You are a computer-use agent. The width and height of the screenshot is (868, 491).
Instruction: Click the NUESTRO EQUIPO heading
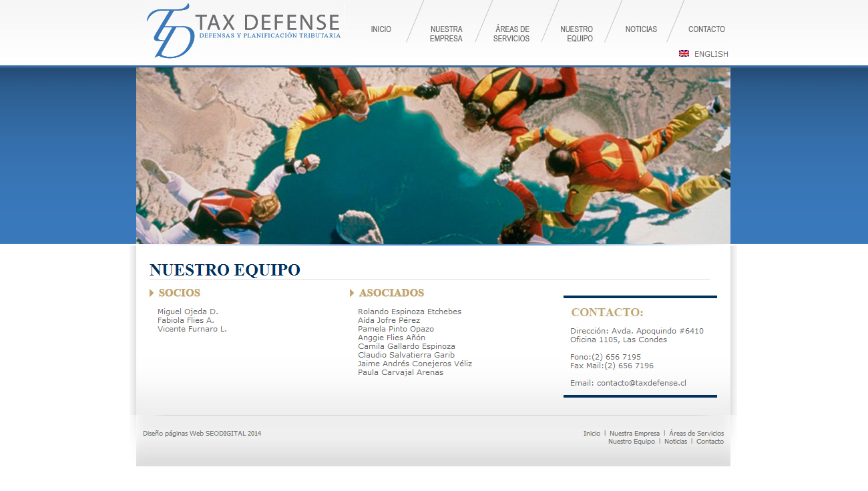point(225,270)
